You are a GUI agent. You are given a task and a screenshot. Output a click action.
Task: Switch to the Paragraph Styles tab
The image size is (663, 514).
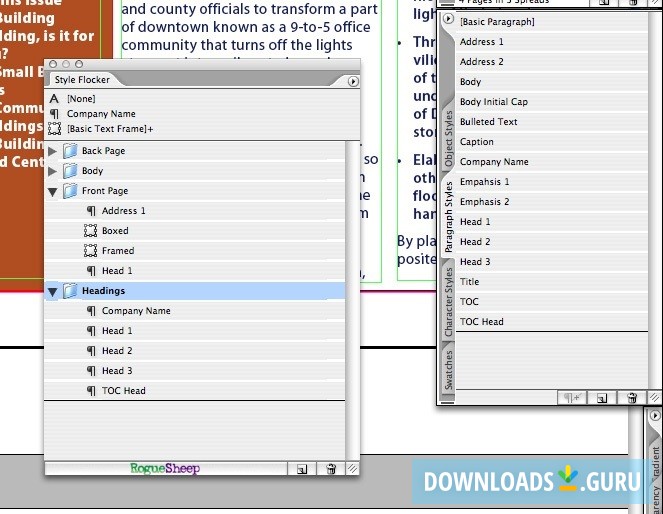(x=448, y=217)
